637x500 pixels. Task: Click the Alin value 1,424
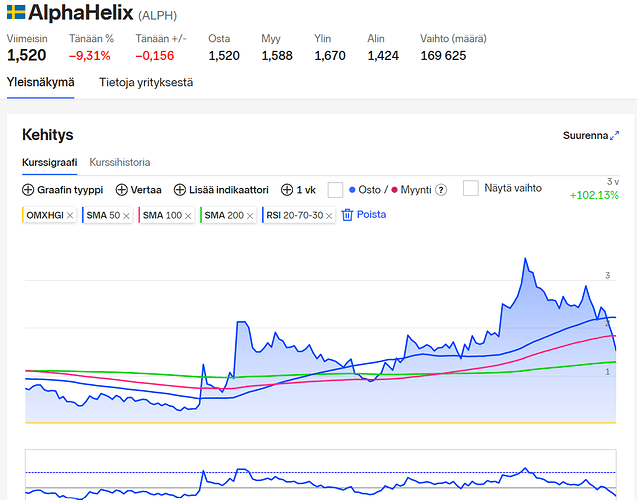point(383,56)
